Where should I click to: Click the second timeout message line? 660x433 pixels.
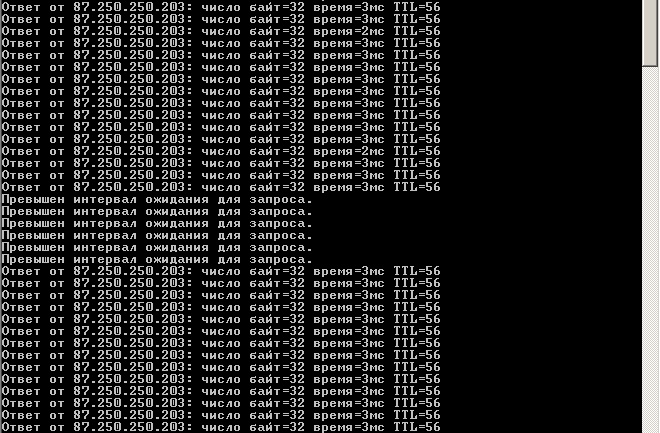coord(157,212)
